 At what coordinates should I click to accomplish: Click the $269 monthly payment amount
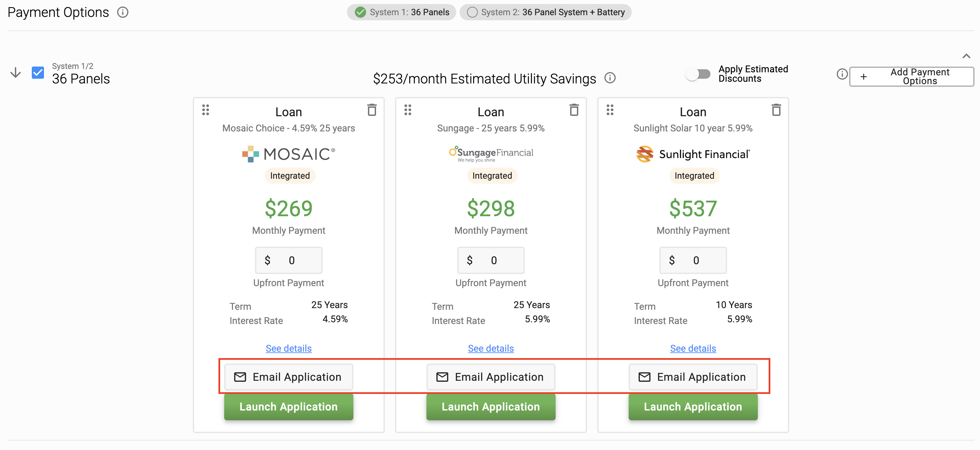(288, 208)
